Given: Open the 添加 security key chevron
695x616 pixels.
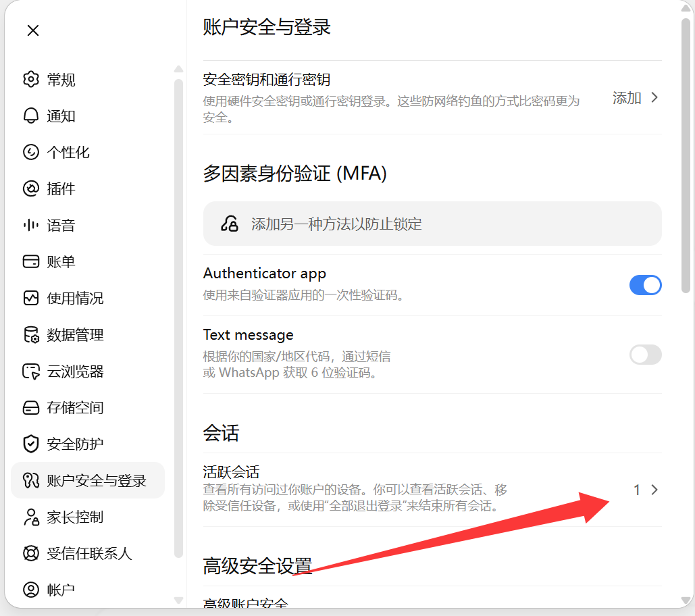Looking at the screenshot, I should [654, 97].
